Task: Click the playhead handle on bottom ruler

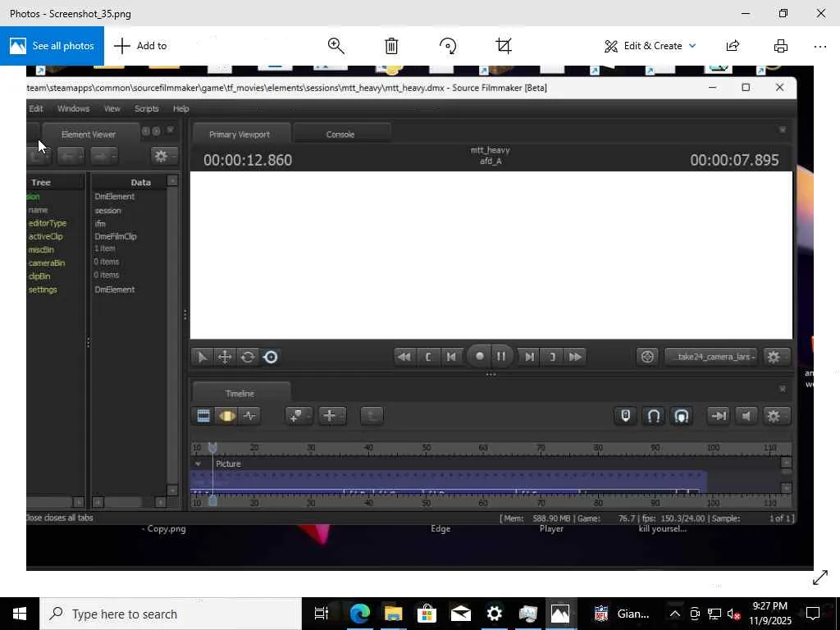Action: click(212, 501)
